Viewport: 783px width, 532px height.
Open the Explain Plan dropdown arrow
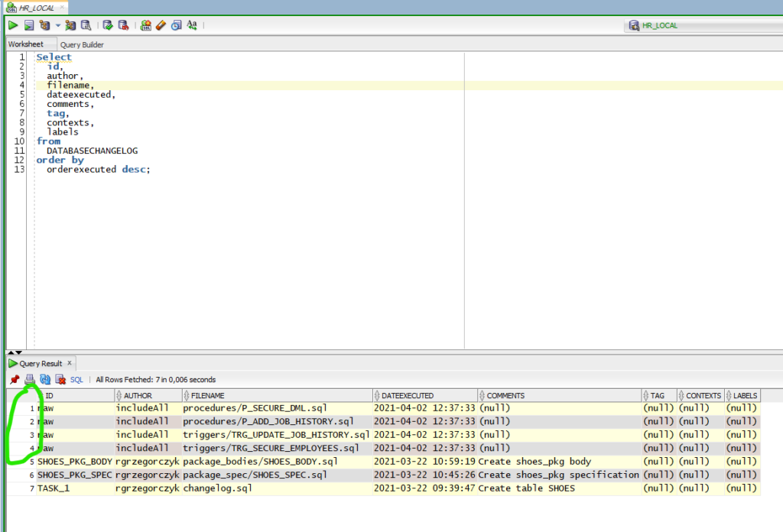pyautogui.click(x=57, y=25)
